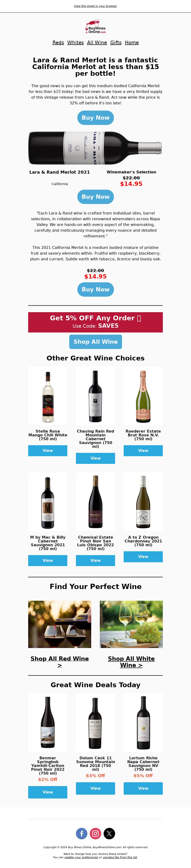Select the Roederer Estate Brut Rose bottle image

[143, 396]
